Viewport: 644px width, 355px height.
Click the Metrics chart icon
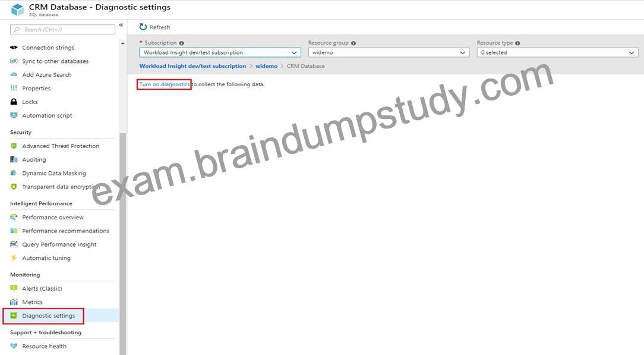click(x=14, y=302)
